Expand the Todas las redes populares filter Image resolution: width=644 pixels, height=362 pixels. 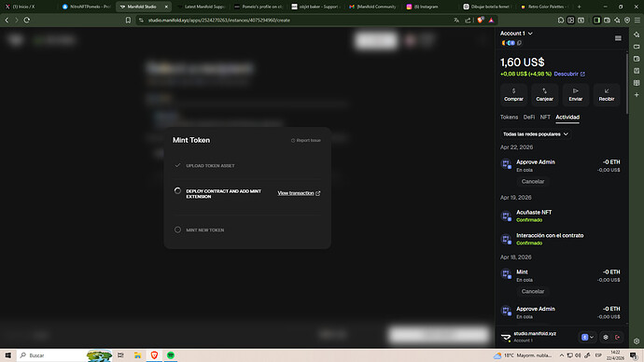pos(535,134)
